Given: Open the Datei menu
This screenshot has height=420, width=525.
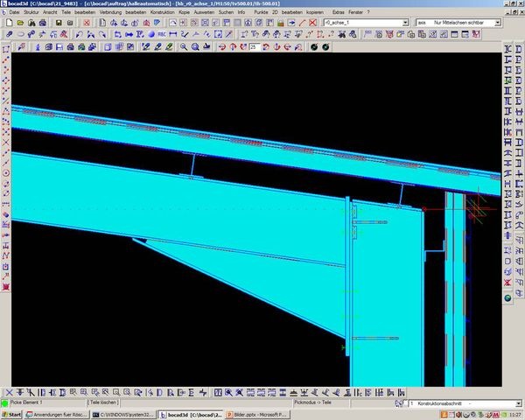Looking at the screenshot, I should click(x=15, y=13).
